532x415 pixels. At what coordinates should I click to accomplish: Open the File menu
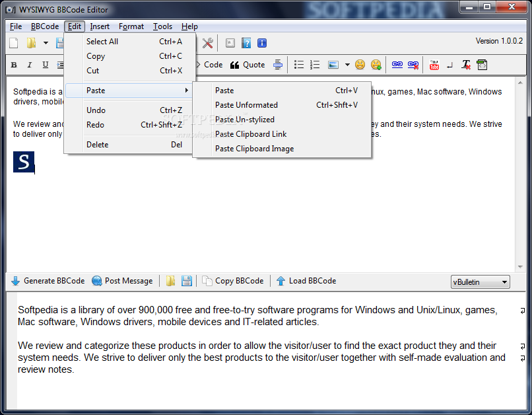16,26
